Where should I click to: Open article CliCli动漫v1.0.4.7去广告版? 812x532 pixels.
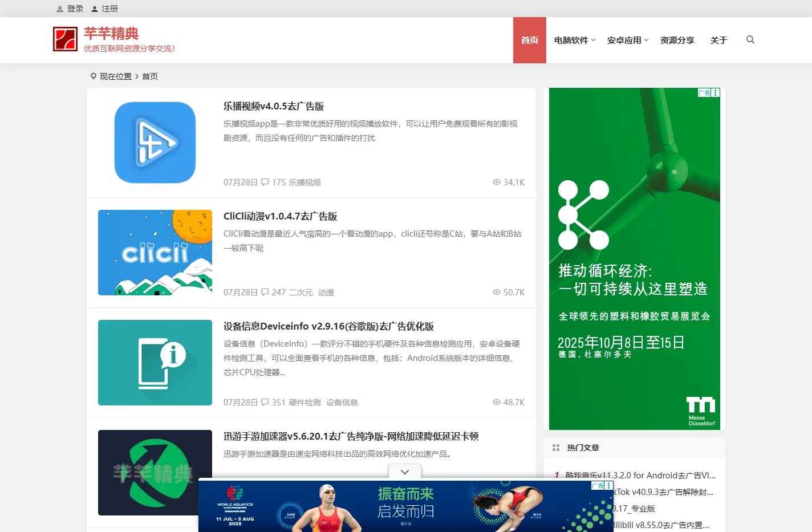click(280, 216)
